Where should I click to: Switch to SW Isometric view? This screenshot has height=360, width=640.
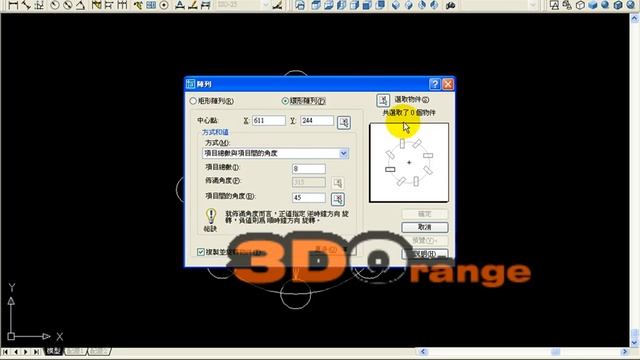tap(396, 5)
